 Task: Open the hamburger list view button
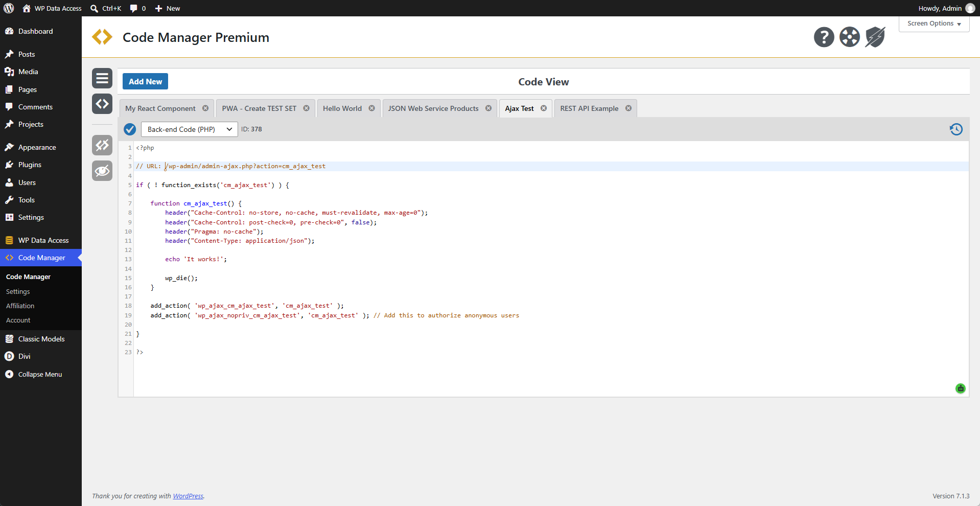pyautogui.click(x=102, y=78)
